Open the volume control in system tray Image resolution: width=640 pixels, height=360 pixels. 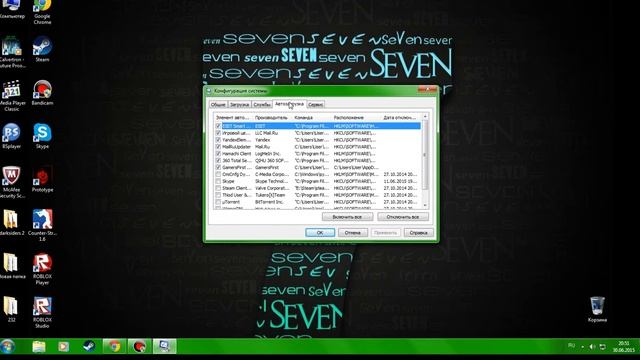pyautogui.click(x=592, y=347)
